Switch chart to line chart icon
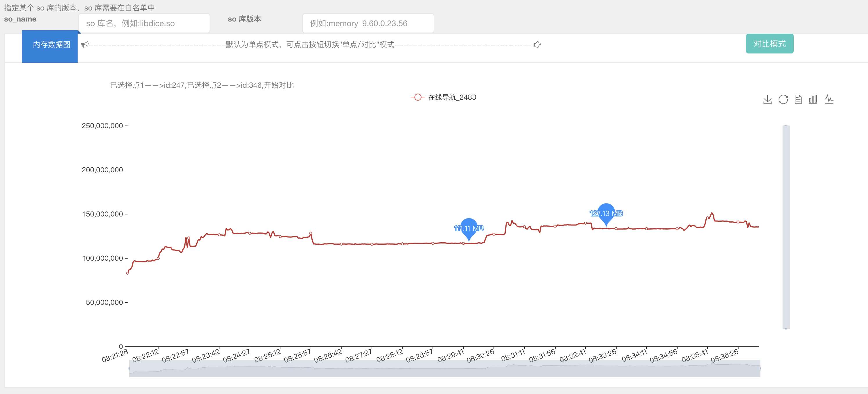Screen dimensions: 868x394 pos(829,99)
